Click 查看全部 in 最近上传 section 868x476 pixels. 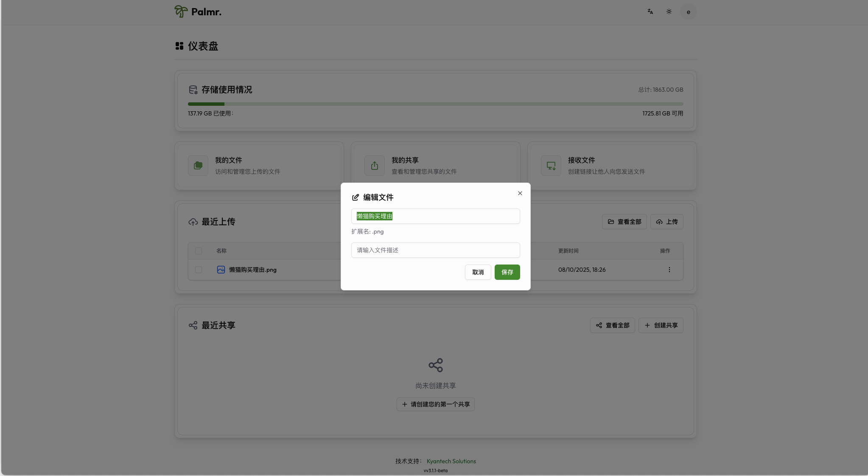[624, 222]
